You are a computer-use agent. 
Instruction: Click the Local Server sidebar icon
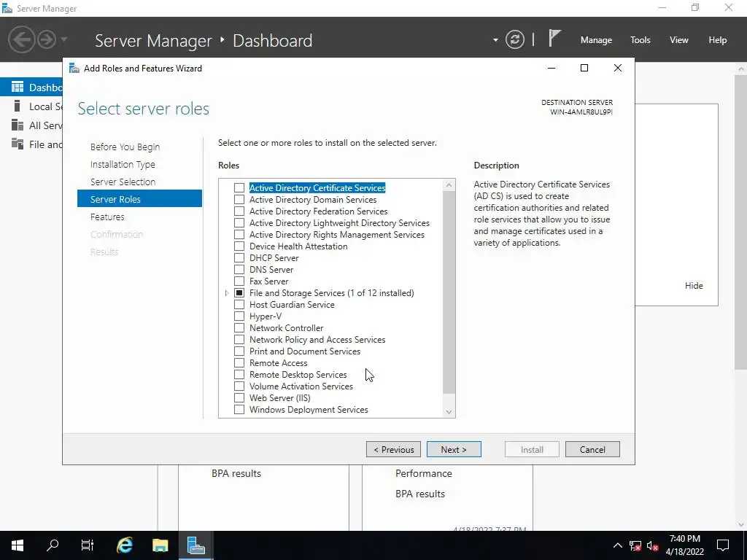18,106
